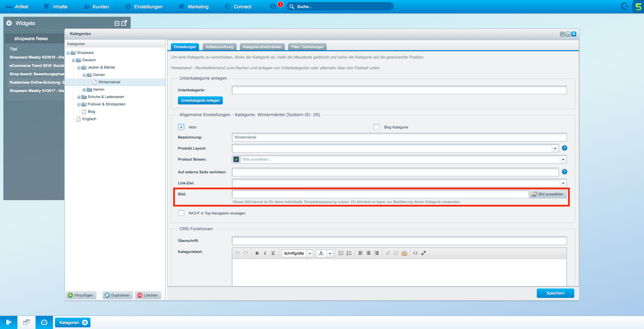Click the Product Stream icon

pos(236,159)
